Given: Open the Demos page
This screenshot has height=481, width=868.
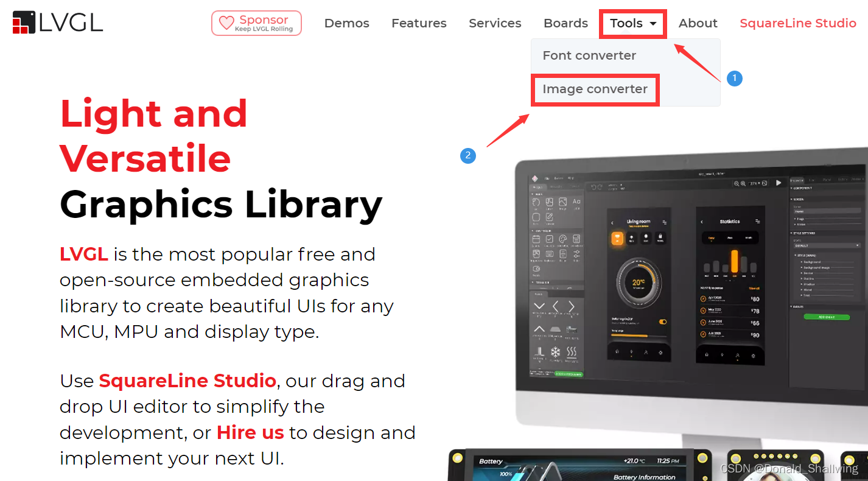Looking at the screenshot, I should coord(347,23).
